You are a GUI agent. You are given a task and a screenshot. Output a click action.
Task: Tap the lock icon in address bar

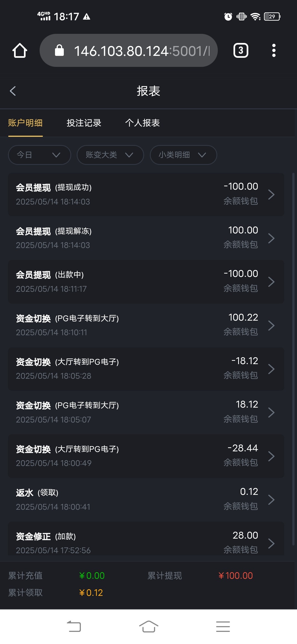click(59, 50)
